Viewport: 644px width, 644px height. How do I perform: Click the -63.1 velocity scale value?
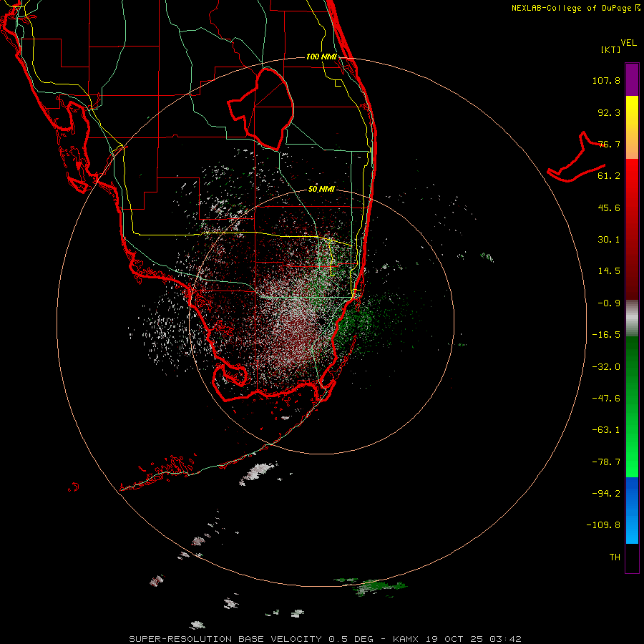pos(606,430)
